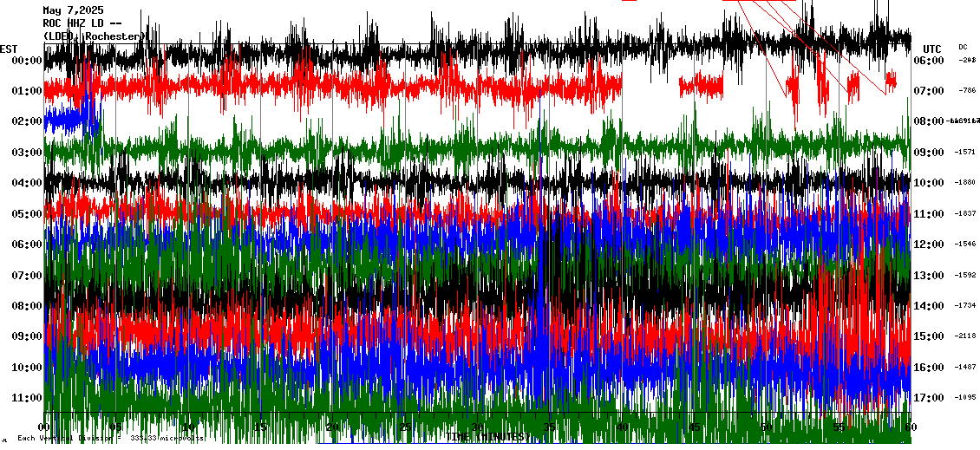The height and width of the screenshot is (450, 980).
Task: Click the minute axis label "10"
Action: [x=189, y=427]
